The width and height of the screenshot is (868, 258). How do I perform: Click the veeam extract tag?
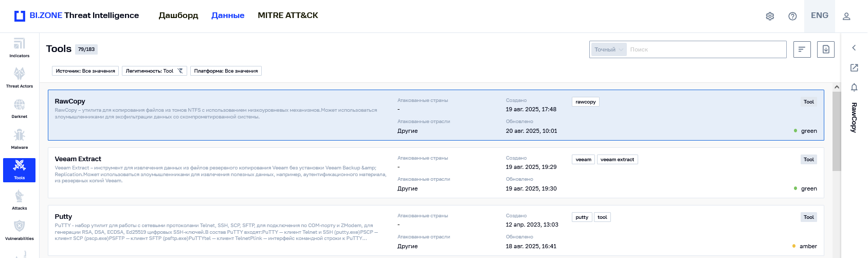point(618,160)
